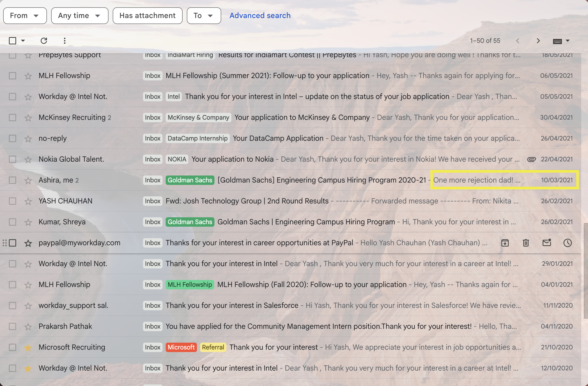
Task: Select the Ashira, me conversation checkbox
Action: tap(13, 180)
